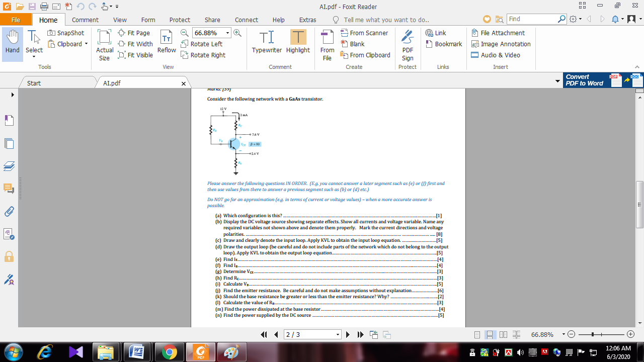Jump to the last page
644x362 pixels.
point(360,335)
